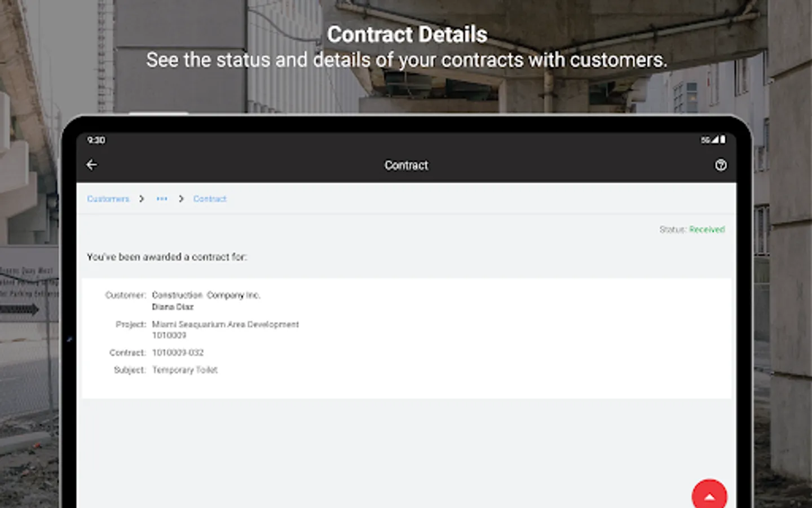812x508 pixels.
Task: Open help via the question mark icon
Action: point(721,165)
